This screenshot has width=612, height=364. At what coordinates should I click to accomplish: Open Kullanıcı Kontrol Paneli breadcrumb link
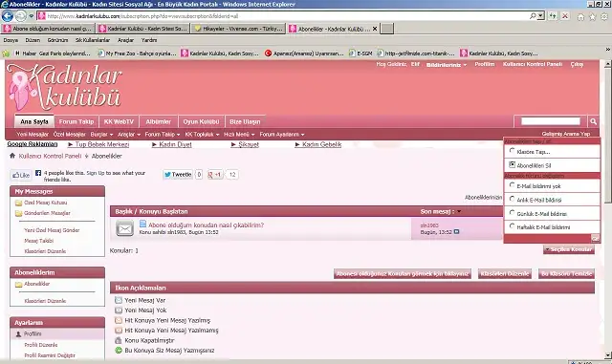(50, 156)
